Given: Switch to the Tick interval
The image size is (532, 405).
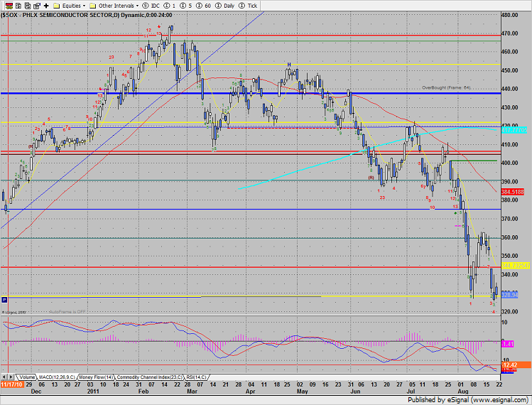Looking at the screenshot, I should [248, 6].
